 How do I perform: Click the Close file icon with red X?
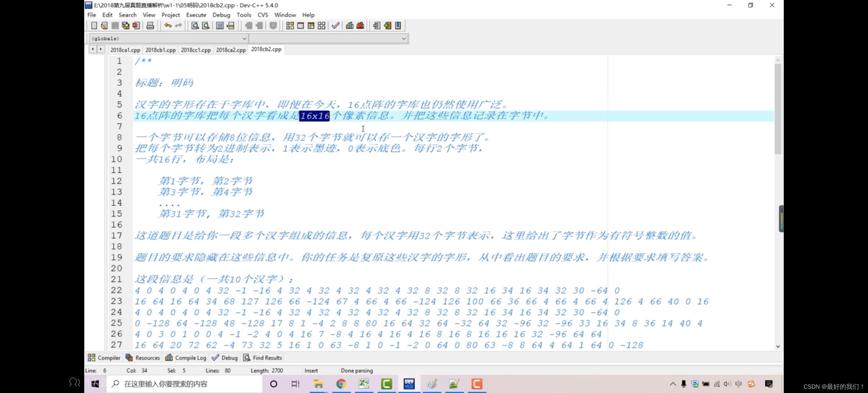[136, 26]
